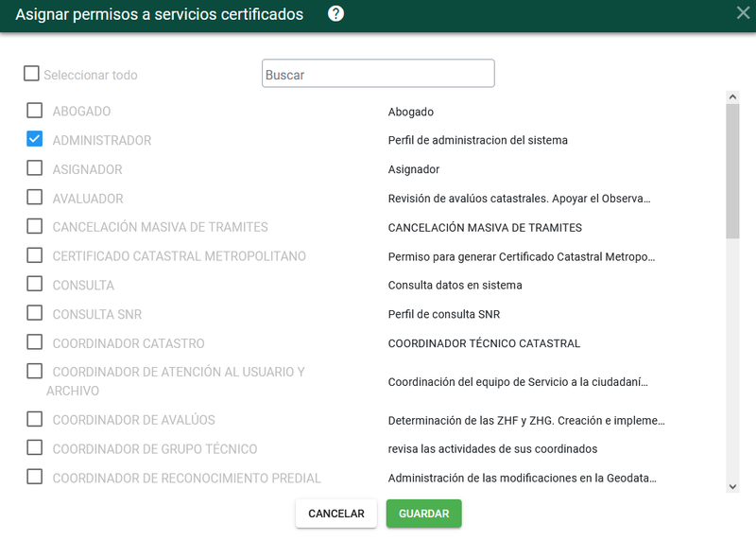Check COORDINADOR DE ATENCIÓN AL USUARIO box
This screenshot has width=756, height=541.
(x=35, y=371)
